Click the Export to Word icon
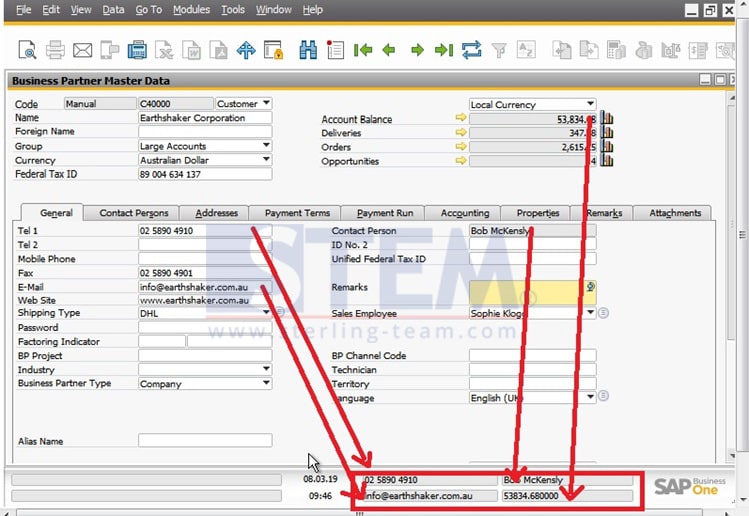Image resolution: width=749 pixels, height=516 pixels. (192, 50)
